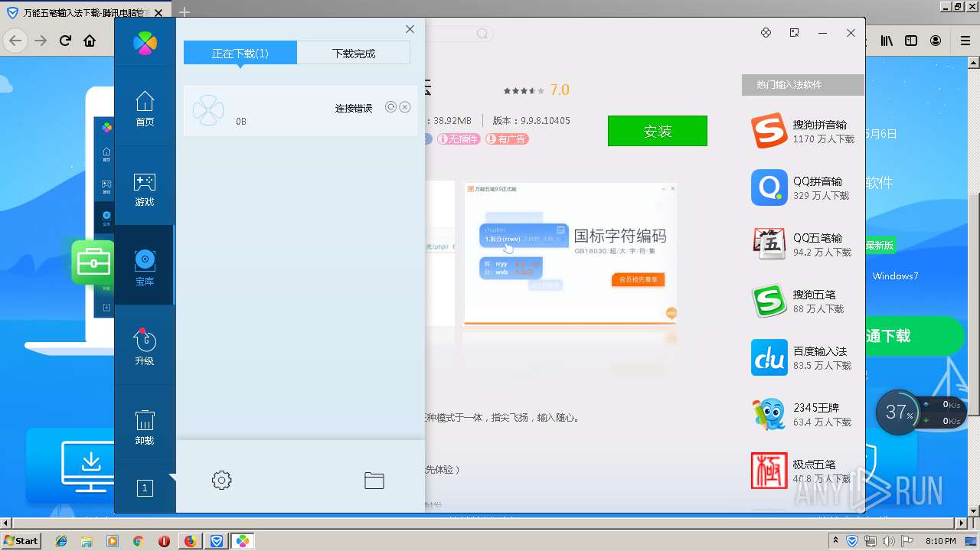Open the four-petal skin icon in title bar
Image resolution: width=980 pixels, height=551 pixels.
click(766, 33)
